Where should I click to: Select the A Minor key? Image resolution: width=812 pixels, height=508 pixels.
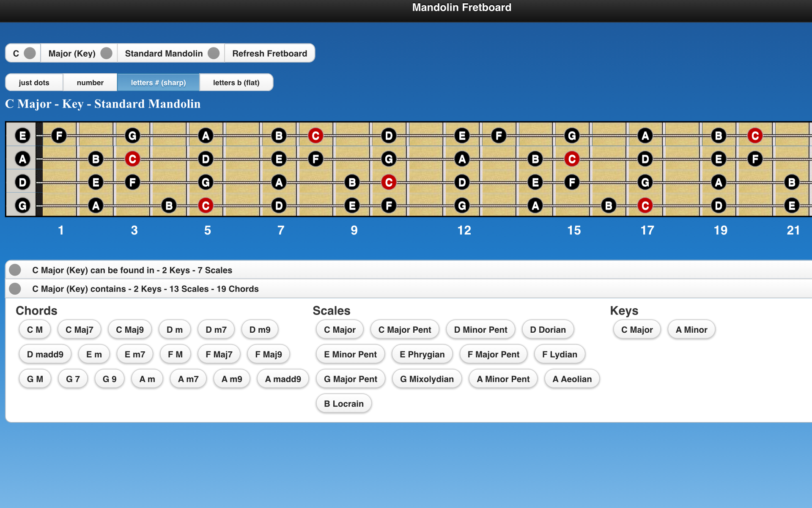pyautogui.click(x=691, y=329)
